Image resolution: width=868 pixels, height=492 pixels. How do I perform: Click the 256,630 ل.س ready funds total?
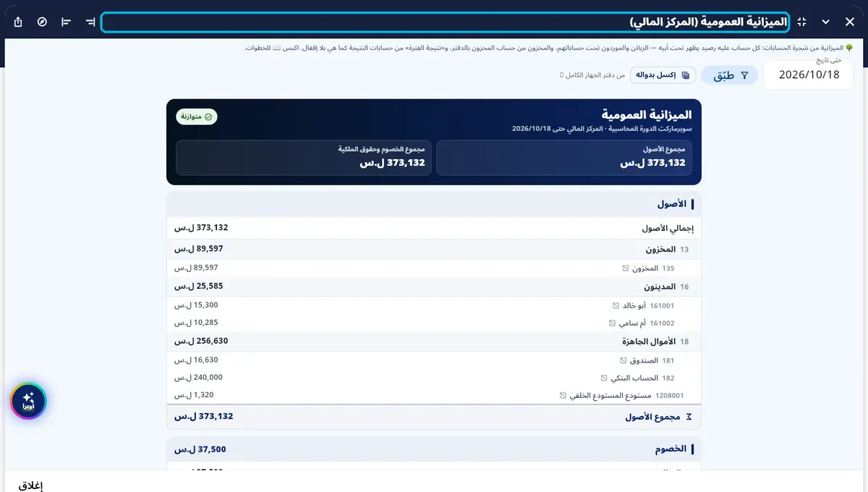tap(201, 341)
